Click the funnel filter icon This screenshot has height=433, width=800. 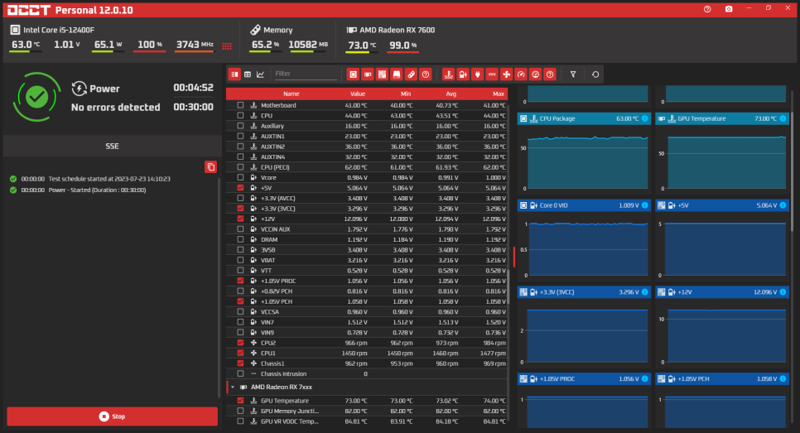(573, 74)
